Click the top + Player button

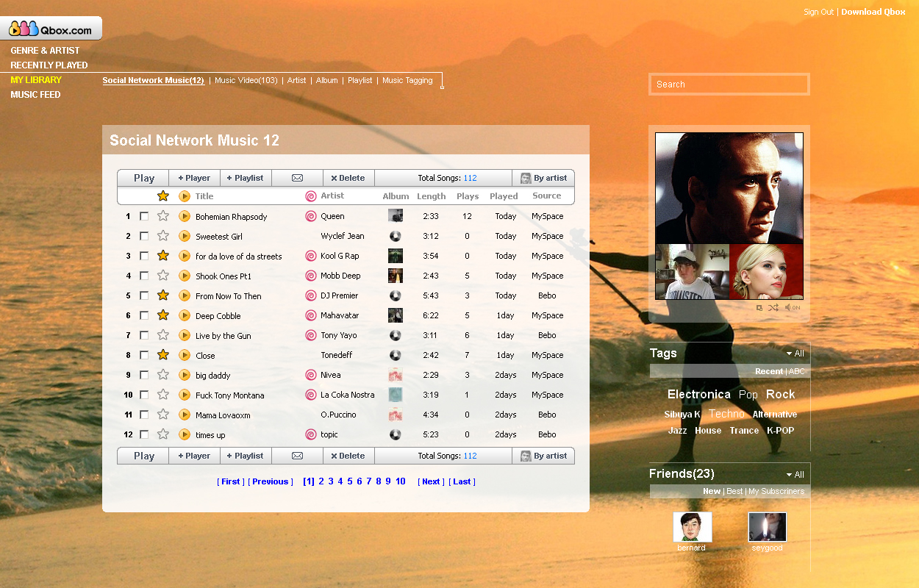(x=195, y=178)
